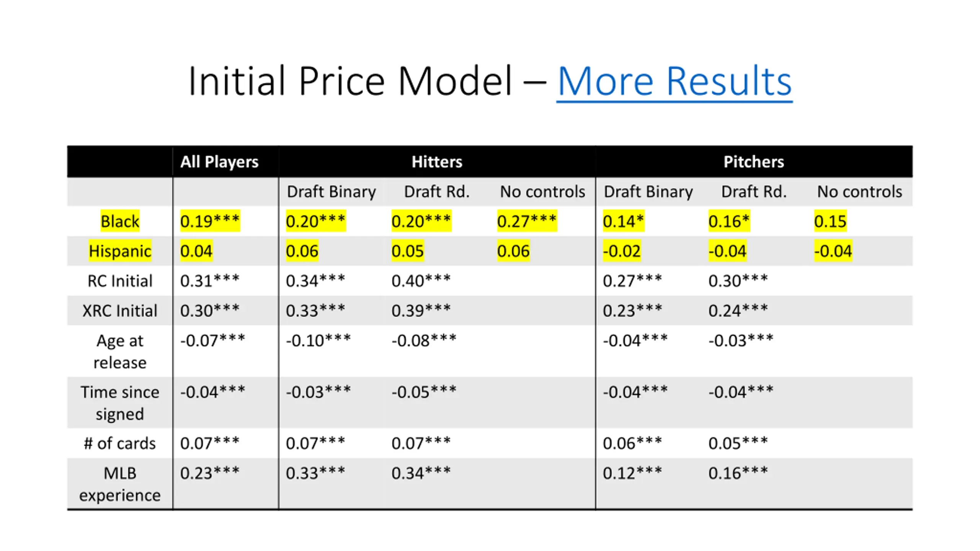980x551 pixels.
Task: Select the highlighted Hispanic row label
Action: coord(120,251)
